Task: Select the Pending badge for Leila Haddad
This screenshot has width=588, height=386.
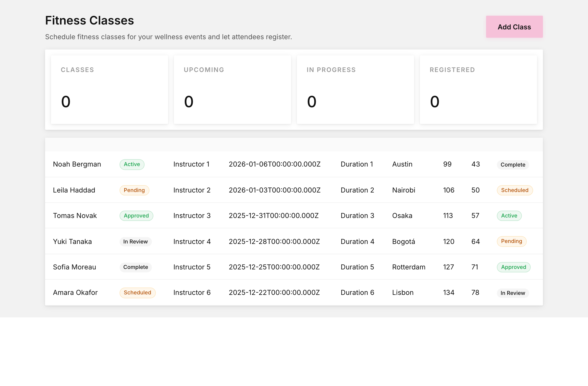Action: click(135, 190)
